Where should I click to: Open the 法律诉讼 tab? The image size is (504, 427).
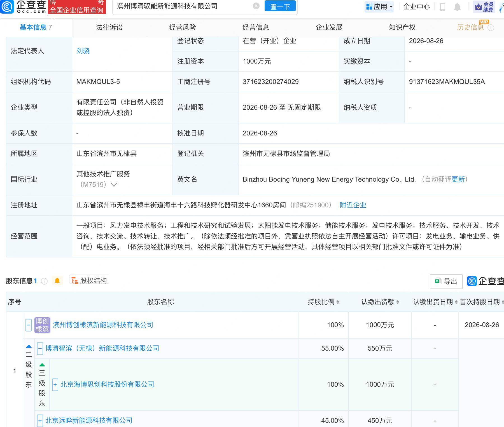tap(109, 27)
